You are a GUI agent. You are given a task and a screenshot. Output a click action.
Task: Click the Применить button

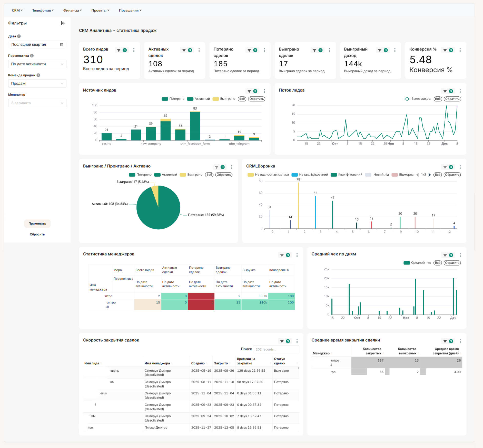click(x=37, y=223)
